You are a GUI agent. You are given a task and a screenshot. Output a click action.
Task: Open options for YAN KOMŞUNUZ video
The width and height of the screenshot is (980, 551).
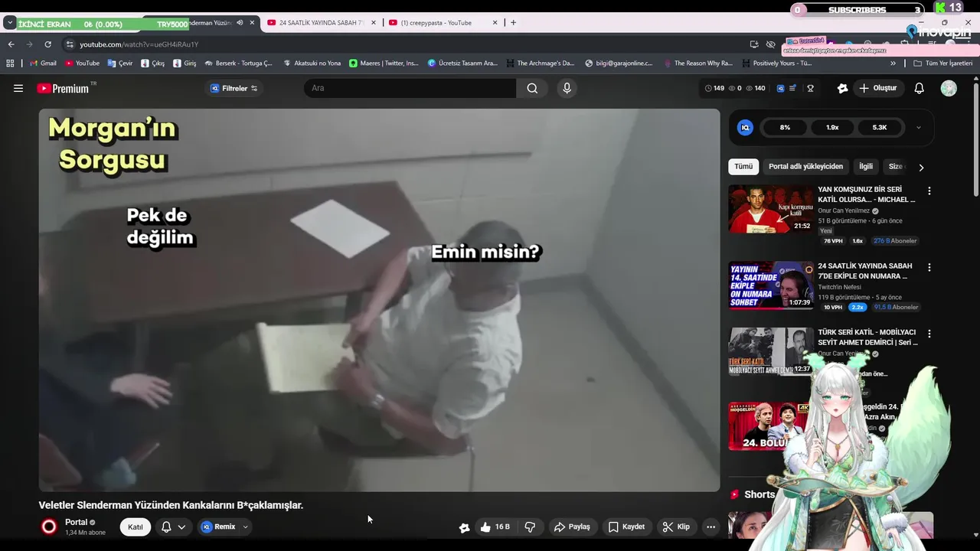[929, 191]
